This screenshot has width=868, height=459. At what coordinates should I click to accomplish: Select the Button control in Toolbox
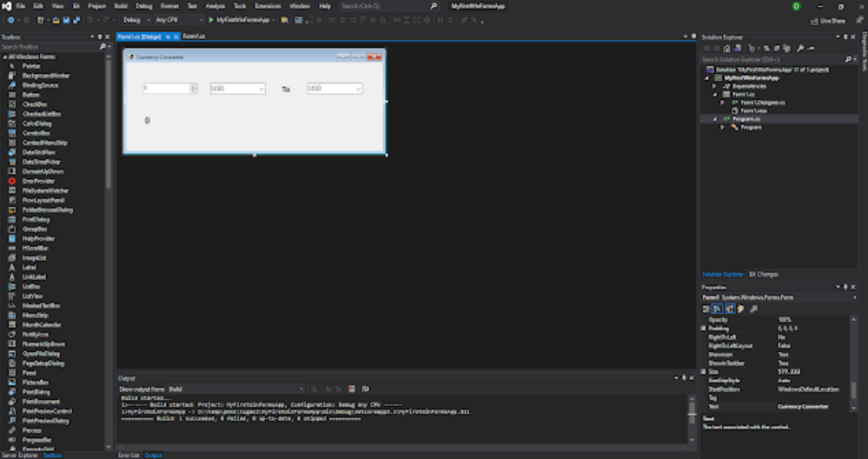(31, 95)
